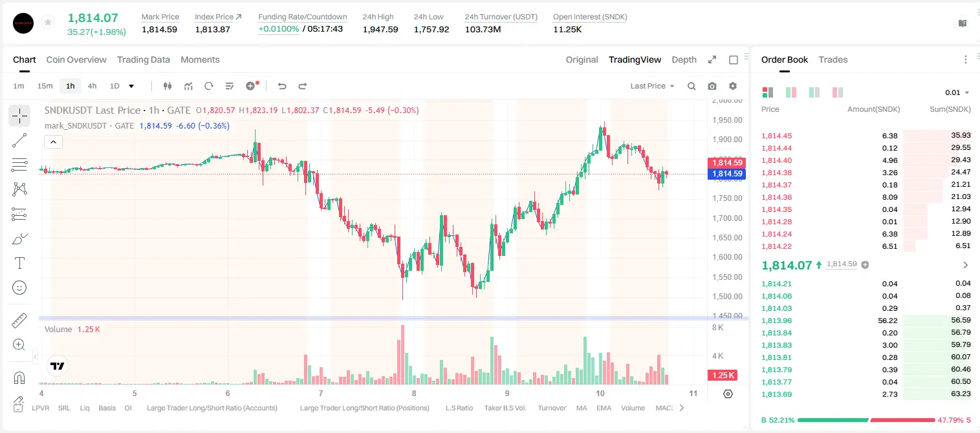
Task: Show only sell orders in order book
Action: click(838, 92)
